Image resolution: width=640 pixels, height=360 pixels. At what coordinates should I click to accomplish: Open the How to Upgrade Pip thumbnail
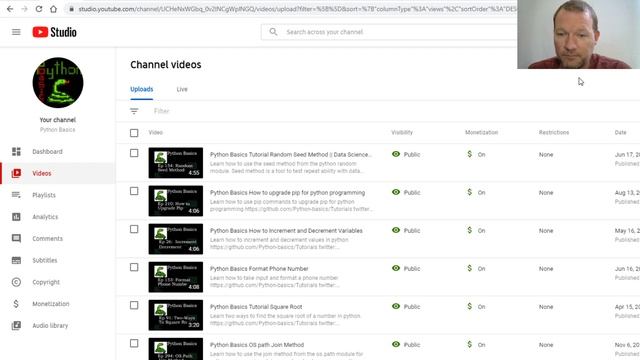tap(176, 200)
